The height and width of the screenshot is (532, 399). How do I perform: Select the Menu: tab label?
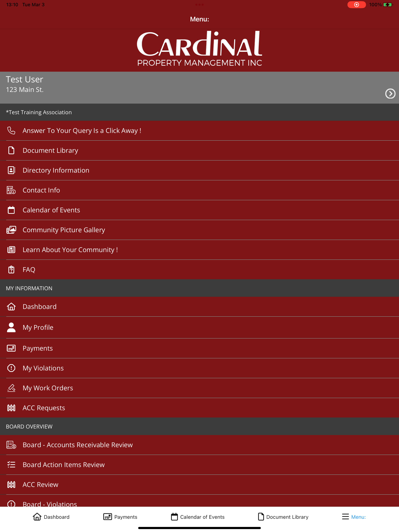click(x=358, y=517)
